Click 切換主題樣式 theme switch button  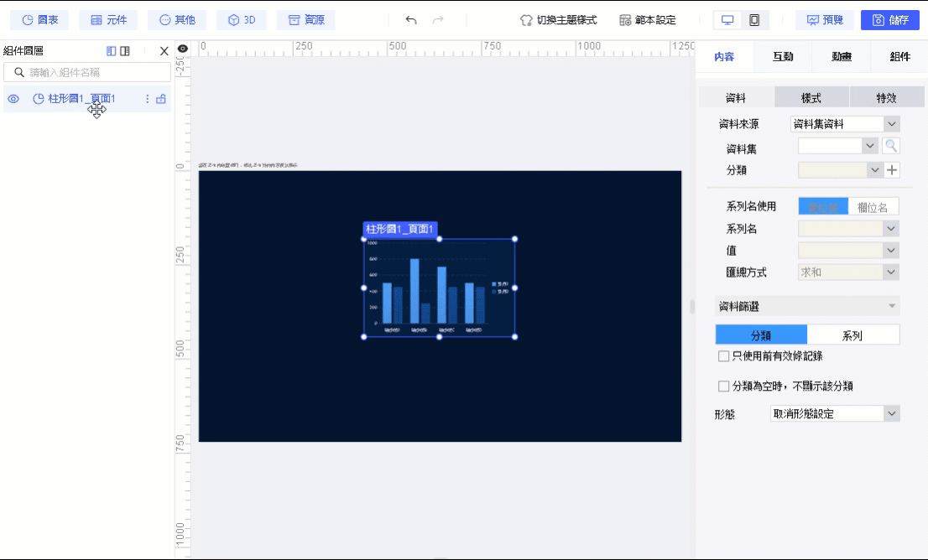pyautogui.click(x=558, y=20)
